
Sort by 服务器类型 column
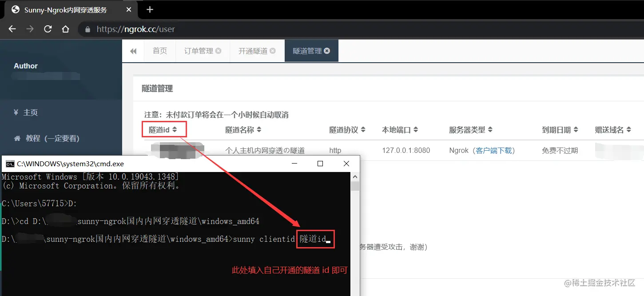471,130
